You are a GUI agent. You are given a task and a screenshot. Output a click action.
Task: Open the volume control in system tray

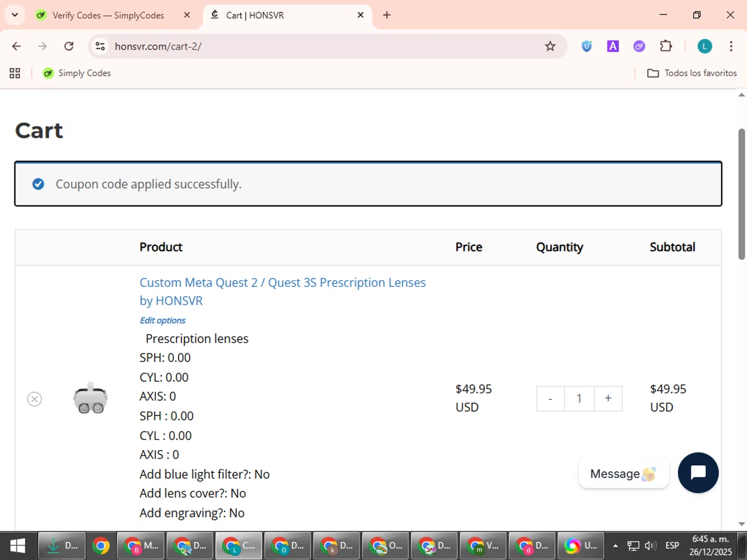pos(650,546)
